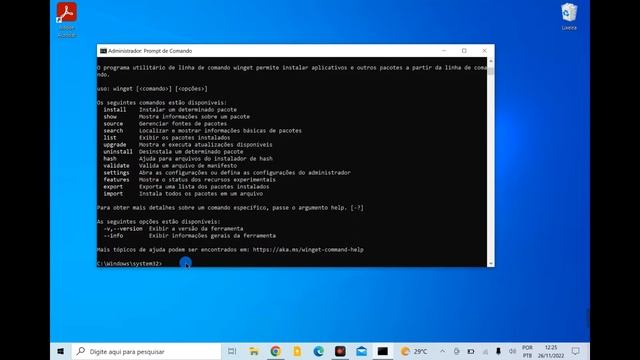Click the 'uninstall' command text
Viewport: 640px width, 360px height.
(118, 151)
